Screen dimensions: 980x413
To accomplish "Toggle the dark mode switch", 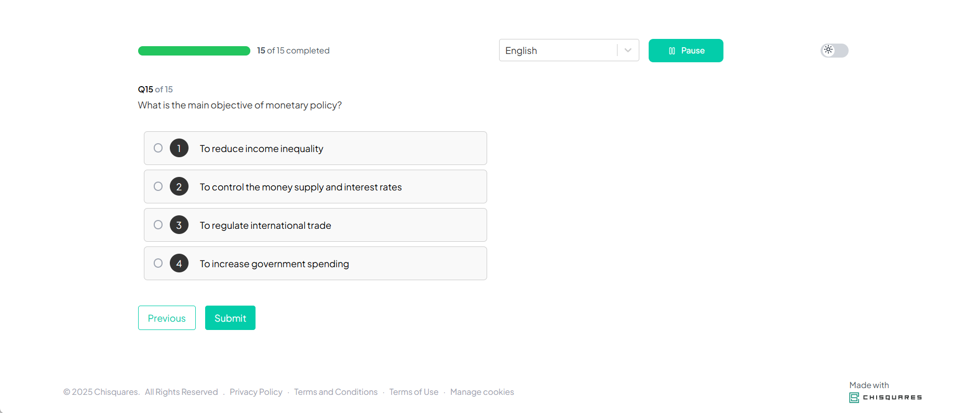I will point(835,50).
